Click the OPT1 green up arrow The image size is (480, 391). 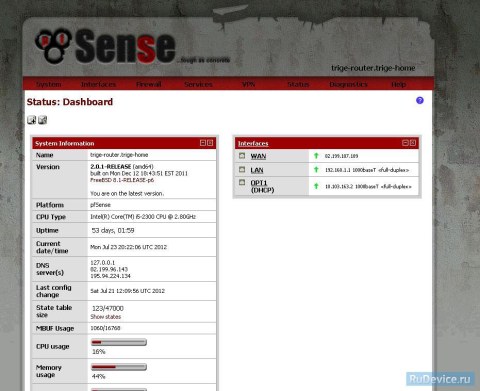(x=316, y=186)
